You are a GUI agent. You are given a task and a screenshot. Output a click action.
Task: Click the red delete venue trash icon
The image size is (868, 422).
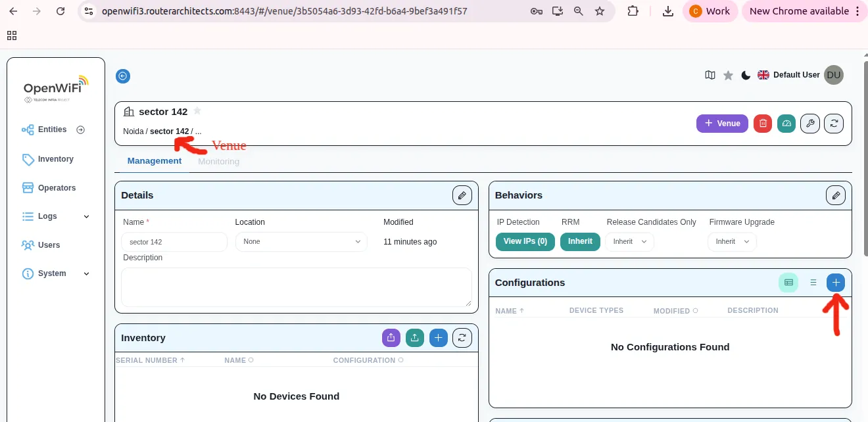762,124
